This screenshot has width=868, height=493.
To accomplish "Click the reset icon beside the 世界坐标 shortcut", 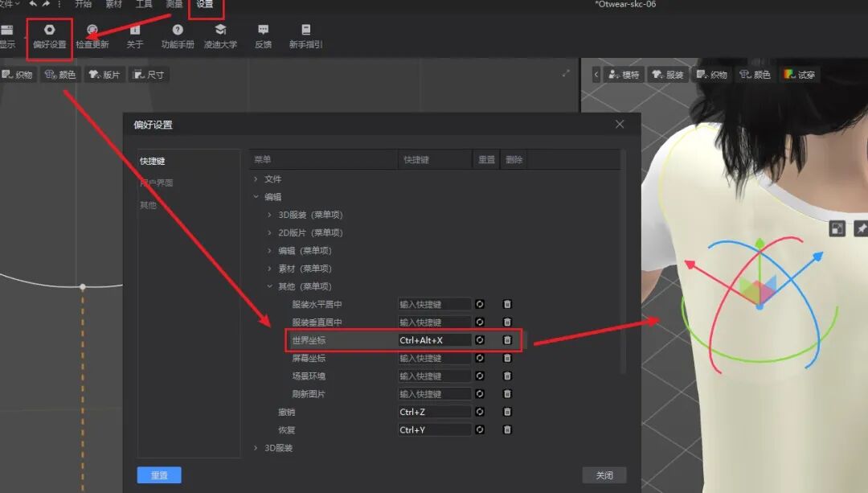I will click(x=480, y=340).
